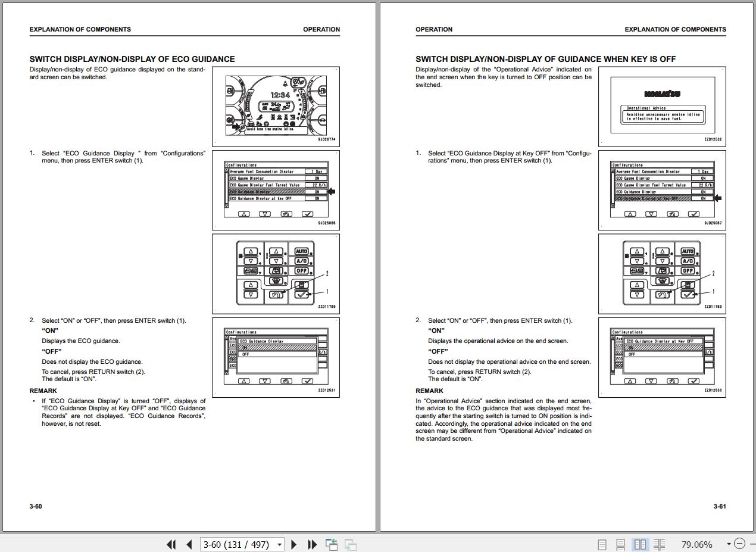Open the page number dropdown arrow
The image size is (756, 552).
click(279, 544)
